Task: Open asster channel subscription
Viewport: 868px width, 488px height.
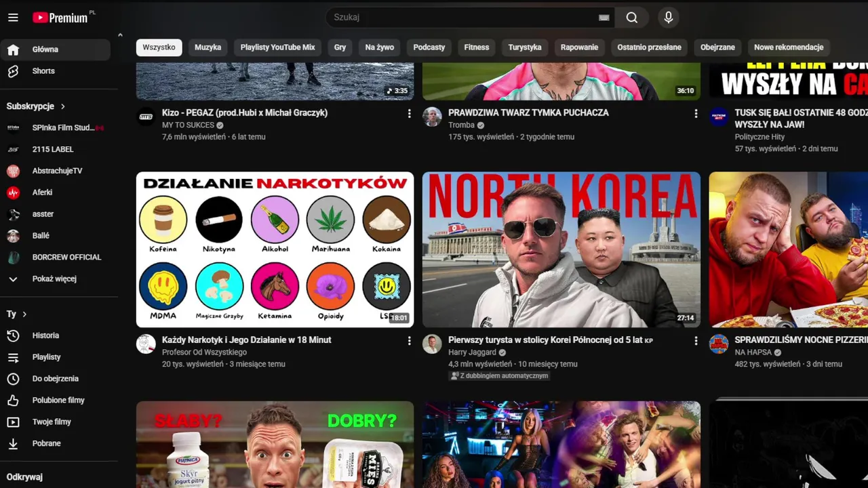Action: pos(56,214)
